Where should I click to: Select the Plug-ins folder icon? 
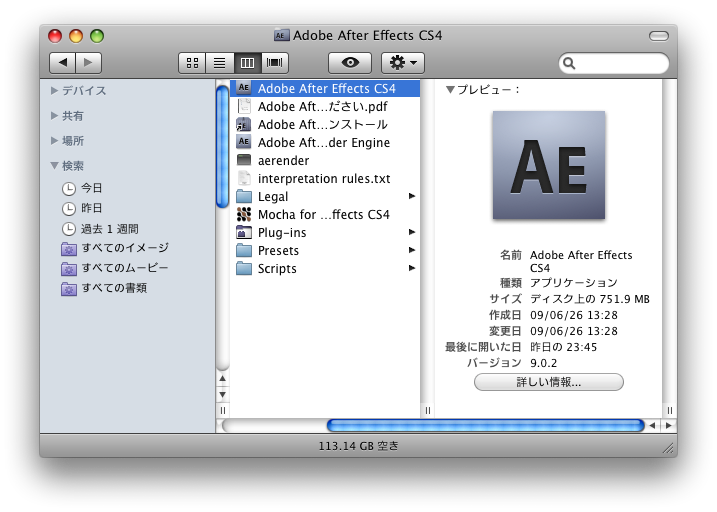pyautogui.click(x=244, y=232)
